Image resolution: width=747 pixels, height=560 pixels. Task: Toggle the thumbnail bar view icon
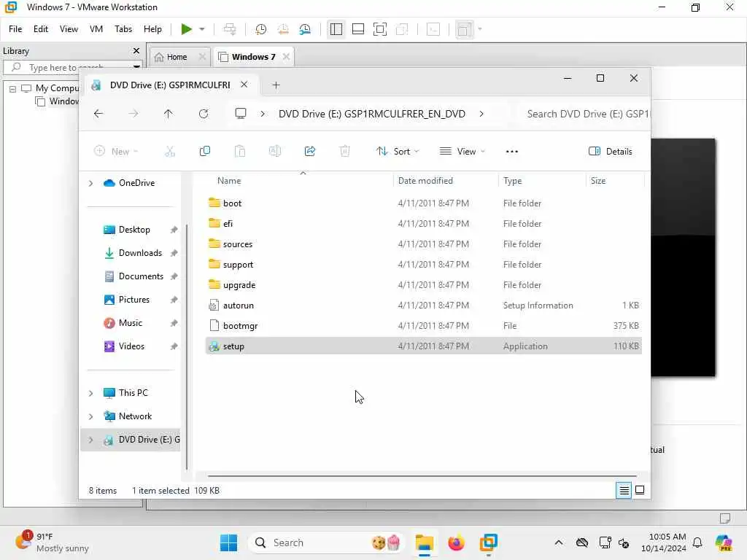coord(357,29)
